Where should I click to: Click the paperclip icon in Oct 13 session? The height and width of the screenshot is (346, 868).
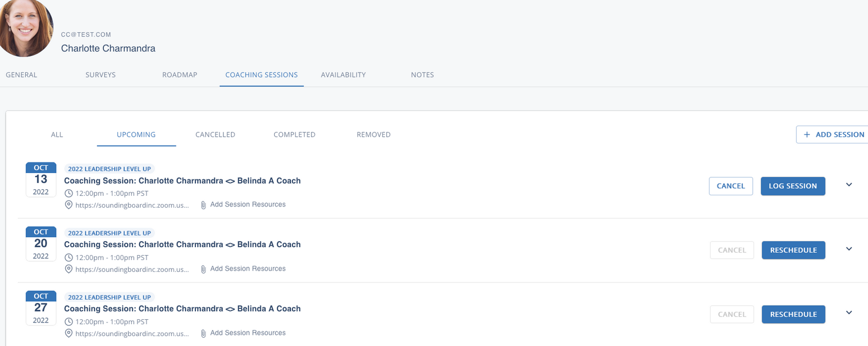click(x=204, y=205)
